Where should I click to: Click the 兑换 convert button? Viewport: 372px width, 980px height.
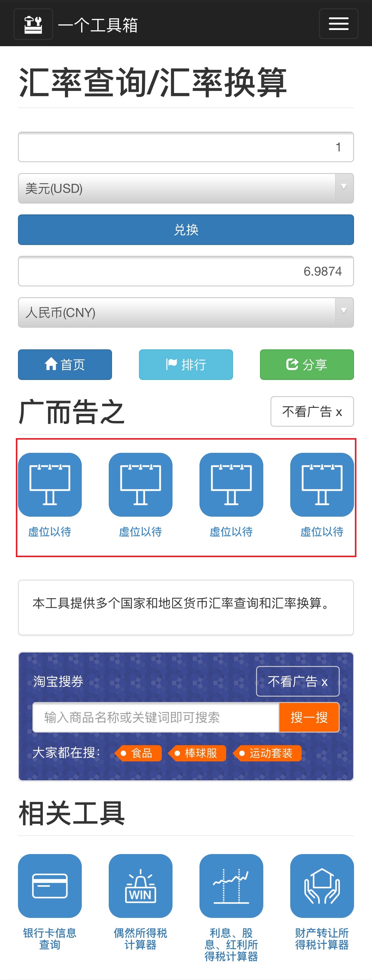[x=186, y=230]
